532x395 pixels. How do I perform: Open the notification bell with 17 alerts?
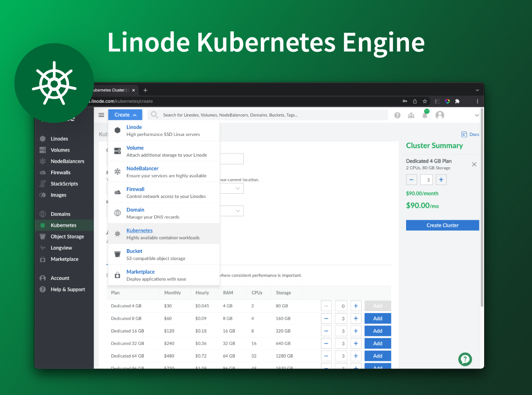click(x=425, y=115)
